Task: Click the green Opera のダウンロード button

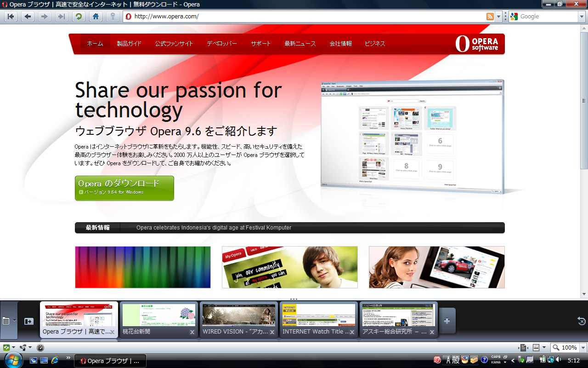Action: point(124,188)
